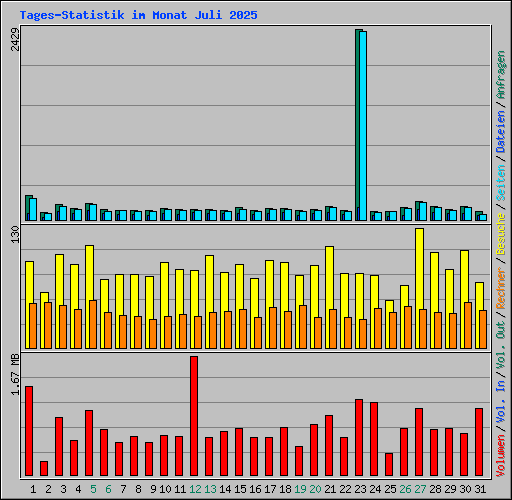Click the red Volumen bar for day 24
The height and width of the screenshot is (500, 512).
point(374,439)
